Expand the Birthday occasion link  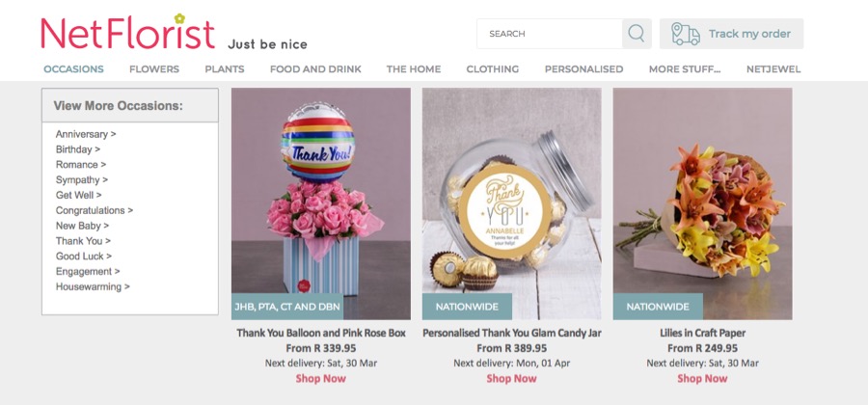coord(78,149)
